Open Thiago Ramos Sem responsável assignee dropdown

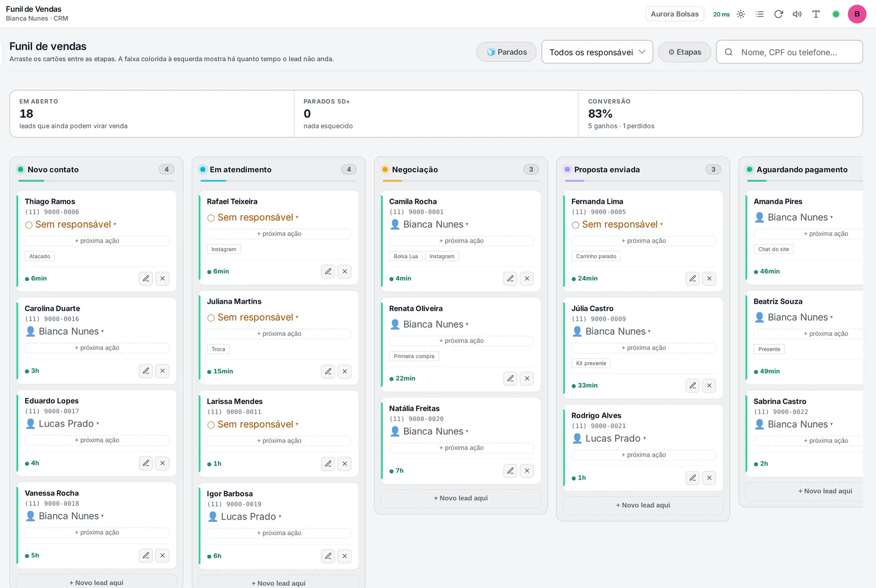point(71,224)
